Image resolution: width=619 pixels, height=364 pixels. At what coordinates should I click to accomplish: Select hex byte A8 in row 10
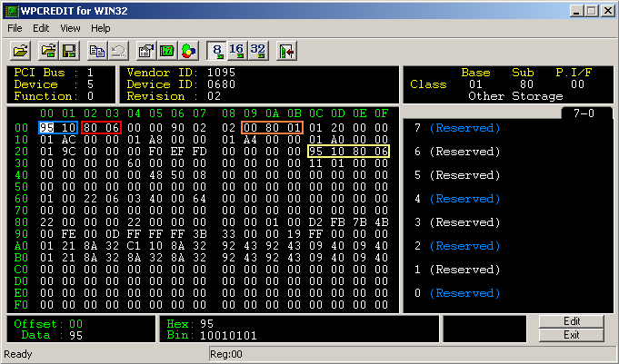[156, 140]
